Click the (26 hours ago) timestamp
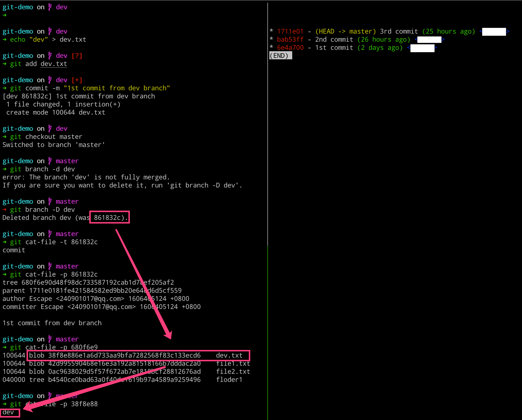Screen dimensions: 522x420 [384, 40]
